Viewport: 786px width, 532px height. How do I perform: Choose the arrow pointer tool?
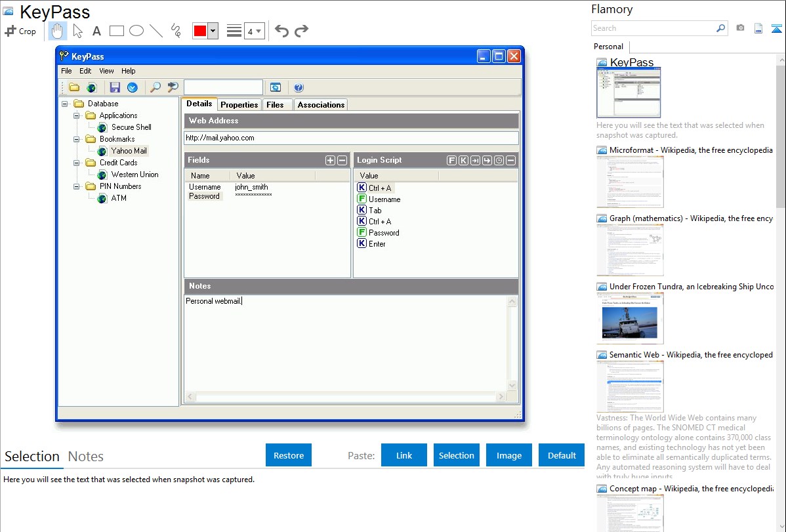click(x=77, y=31)
